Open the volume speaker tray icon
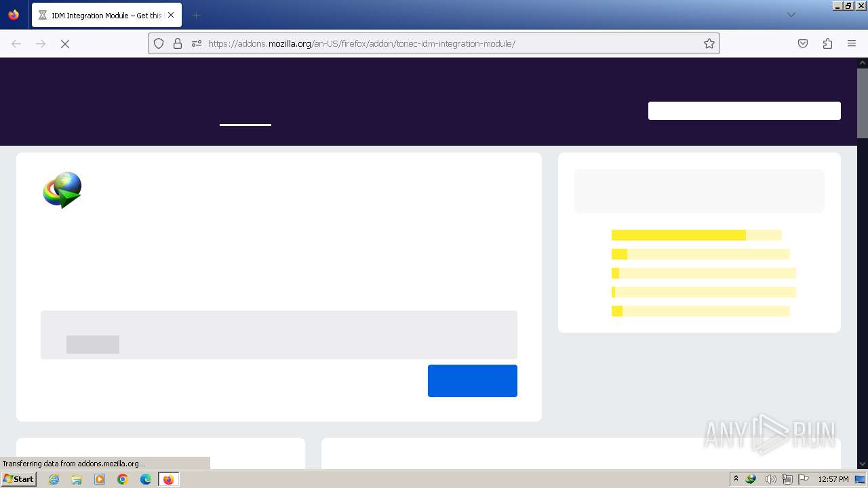 tap(770, 479)
